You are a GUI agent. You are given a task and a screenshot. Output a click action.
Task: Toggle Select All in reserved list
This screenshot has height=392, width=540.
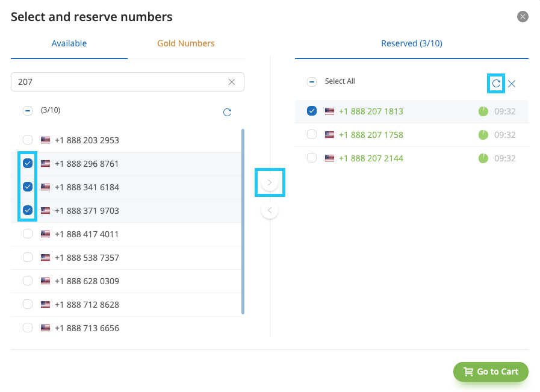coord(312,82)
